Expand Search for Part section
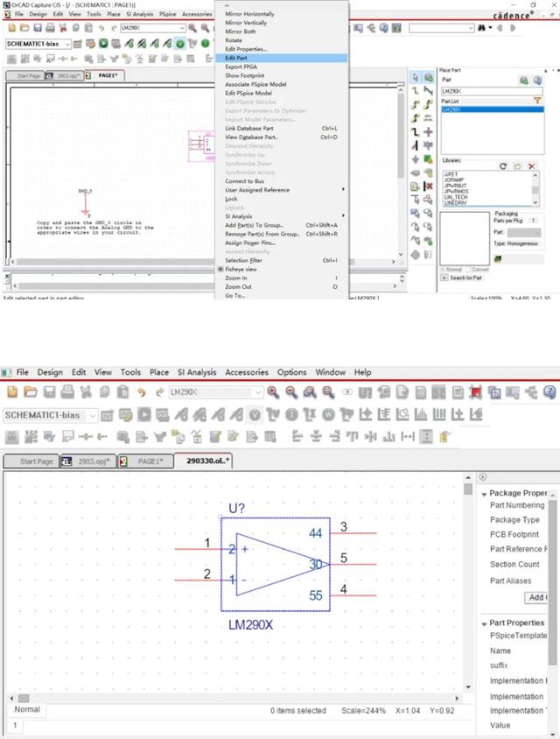 (x=444, y=278)
